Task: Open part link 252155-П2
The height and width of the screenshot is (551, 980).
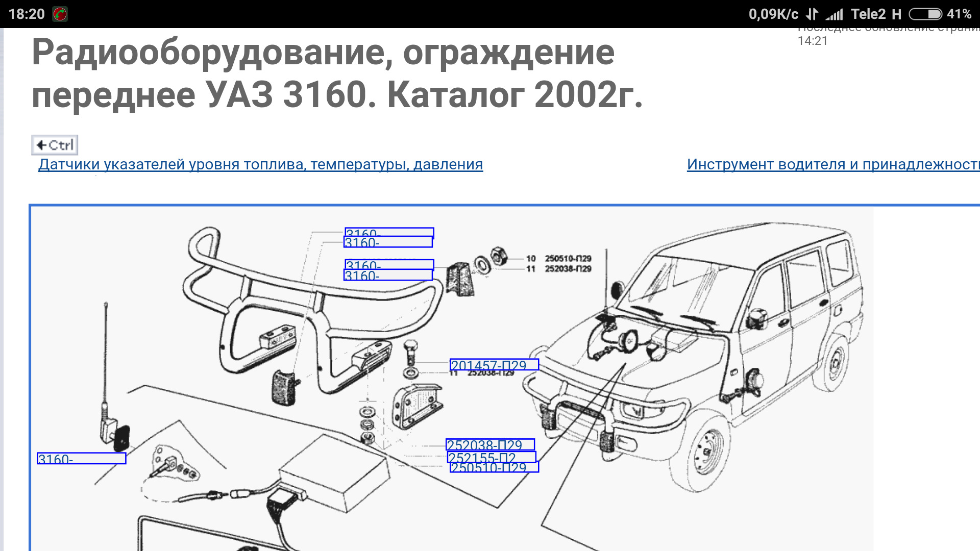Action: click(492, 457)
